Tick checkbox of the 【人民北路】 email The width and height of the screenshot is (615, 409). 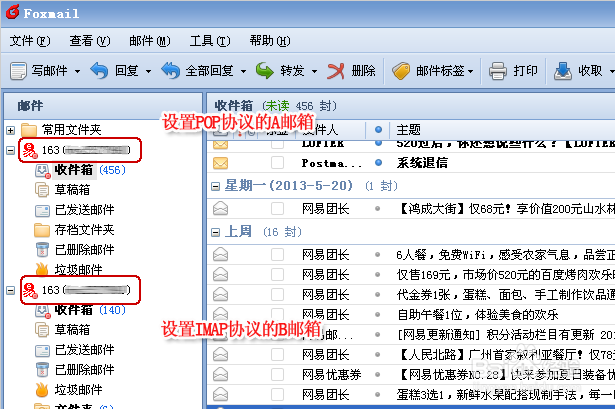pyautogui.click(x=277, y=355)
